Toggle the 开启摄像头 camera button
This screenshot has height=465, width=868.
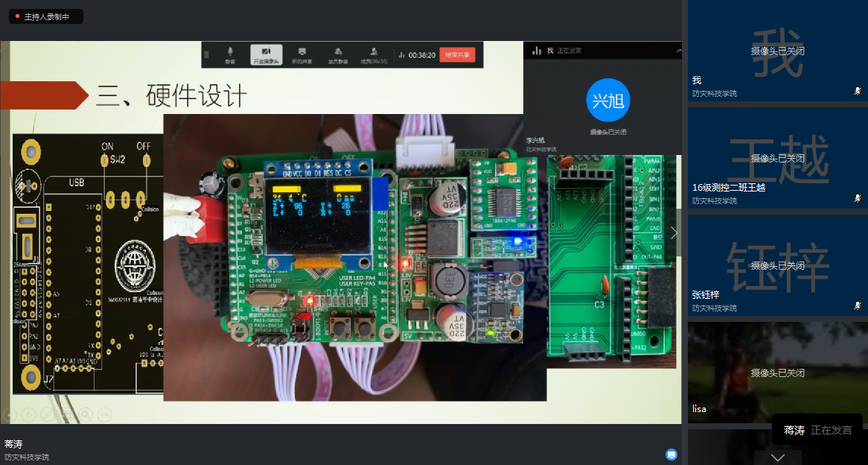[x=266, y=54]
